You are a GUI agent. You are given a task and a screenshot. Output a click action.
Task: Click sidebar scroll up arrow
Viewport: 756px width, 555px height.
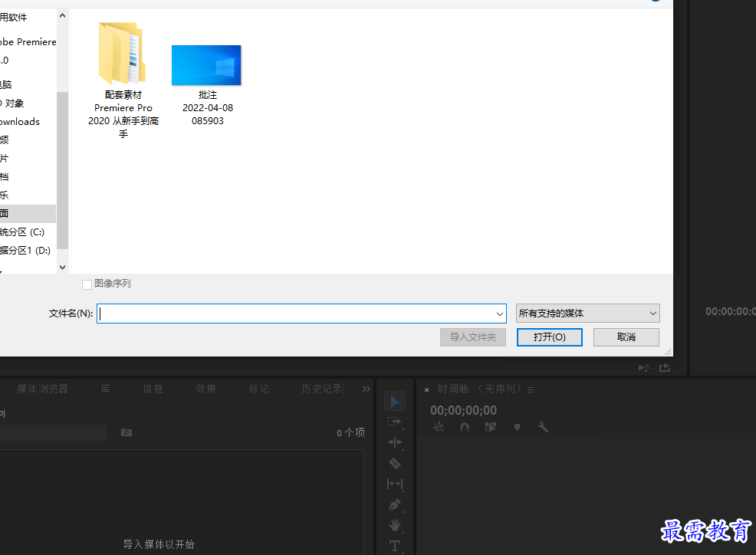click(x=62, y=15)
